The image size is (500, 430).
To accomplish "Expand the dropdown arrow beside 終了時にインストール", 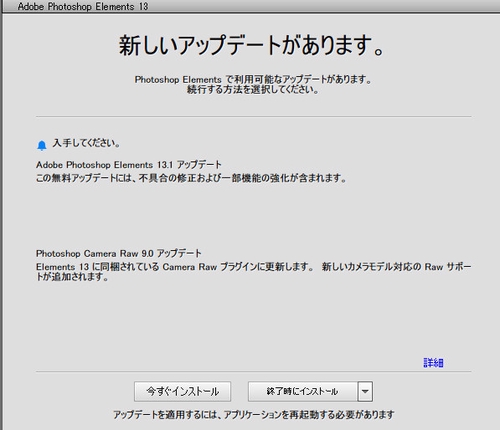I will pos(365,391).
